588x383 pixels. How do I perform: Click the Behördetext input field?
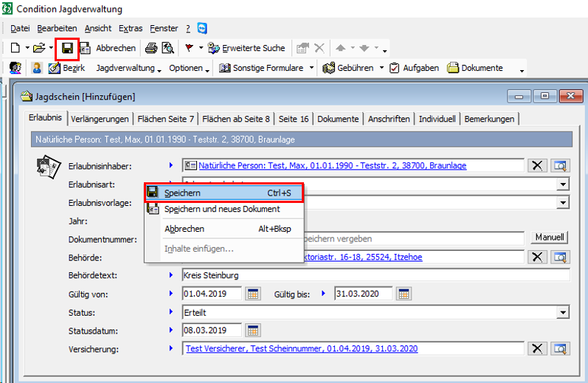click(376, 275)
